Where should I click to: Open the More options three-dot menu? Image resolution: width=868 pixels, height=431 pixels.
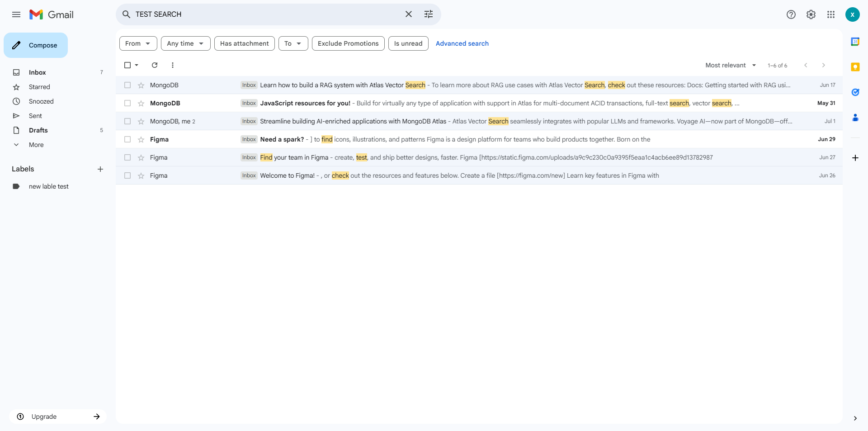point(173,65)
